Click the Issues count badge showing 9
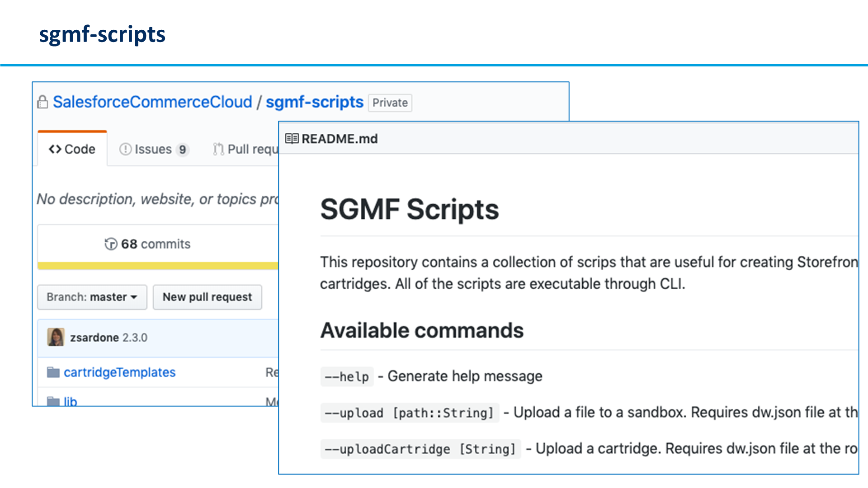Screen dimensions: 868x488 182,150
